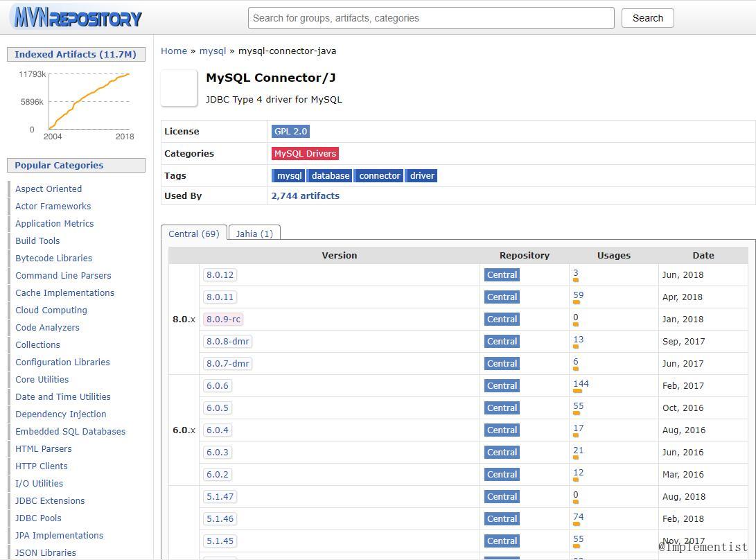Open the mysql breadcrumb link

click(213, 51)
